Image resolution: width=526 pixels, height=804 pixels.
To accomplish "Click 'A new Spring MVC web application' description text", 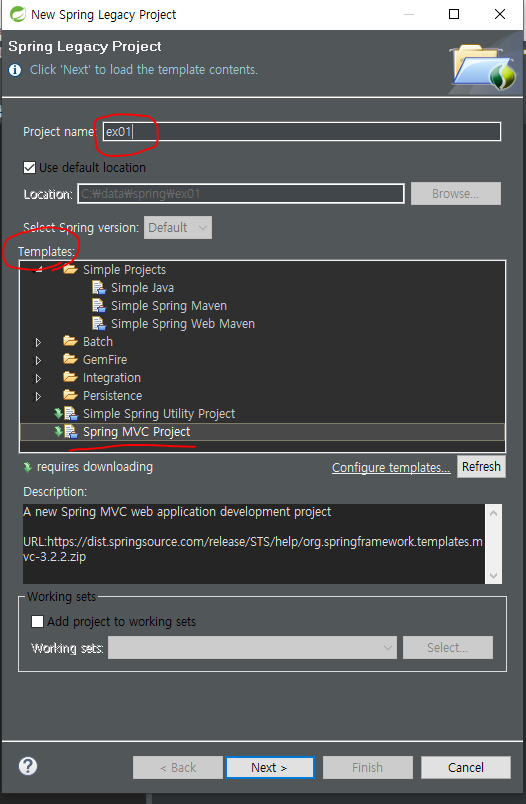I will tap(177, 512).
